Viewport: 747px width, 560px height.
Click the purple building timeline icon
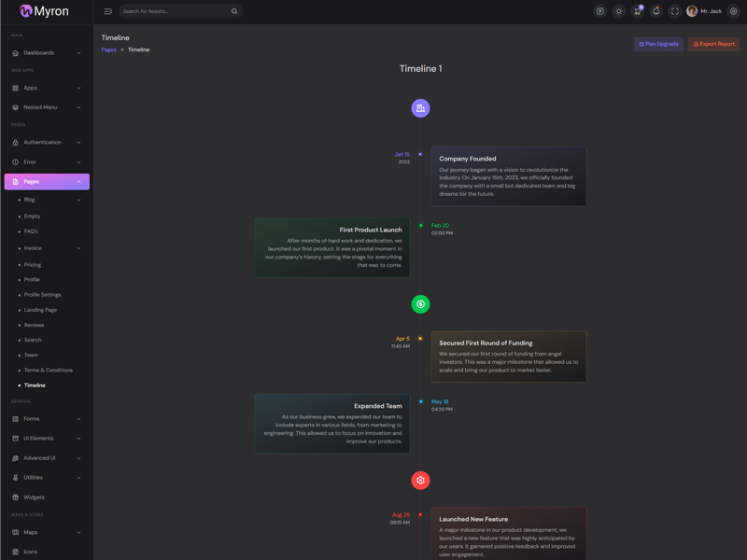(420, 108)
